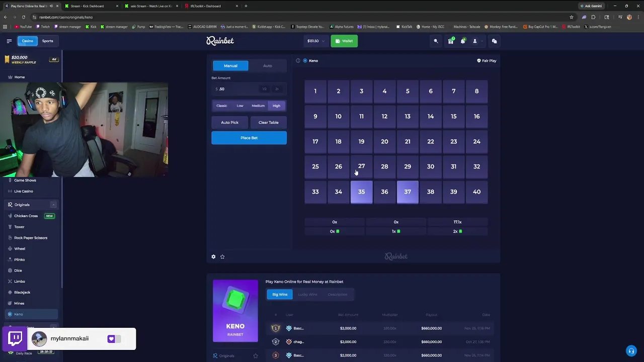Image resolution: width=644 pixels, height=362 pixels.
Task: Favorite Keno with the star icon
Action: (222, 256)
